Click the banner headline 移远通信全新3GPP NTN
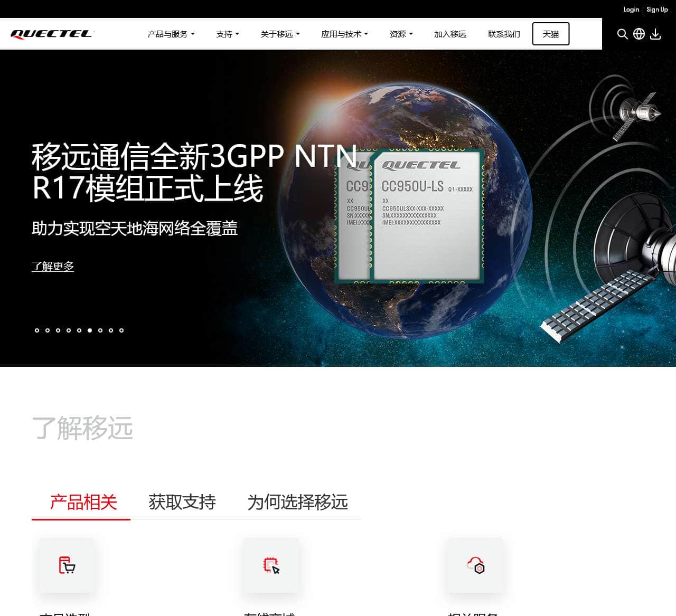The image size is (676, 616). pyautogui.click(x=194, y=156)
